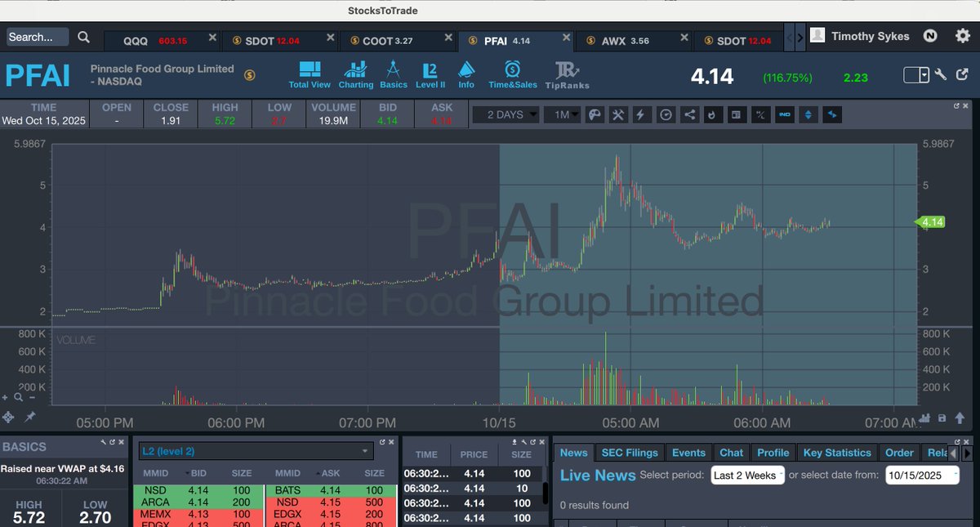Select the SEC Filings tab
This screenshot has height=527, width=980.
coord(630,453)
